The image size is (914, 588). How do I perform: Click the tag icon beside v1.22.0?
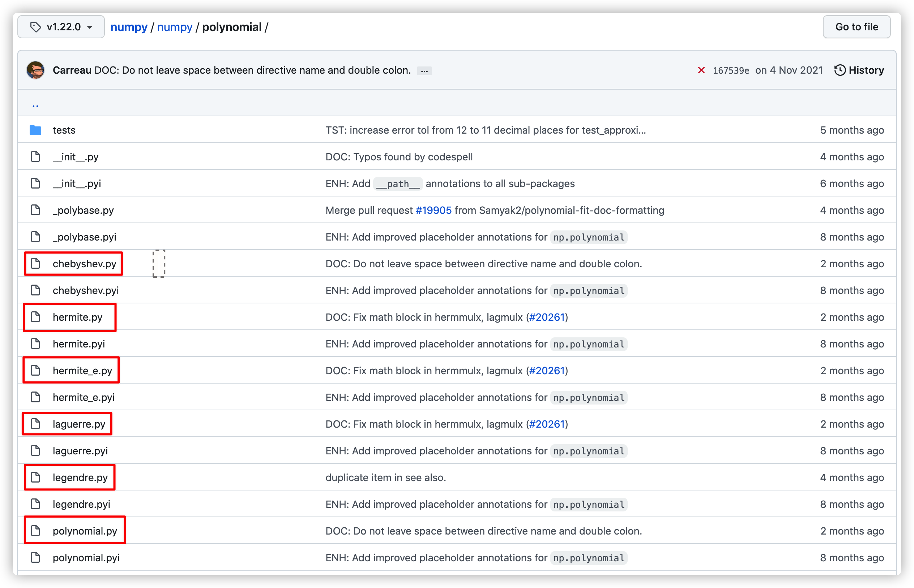point(35,27)
